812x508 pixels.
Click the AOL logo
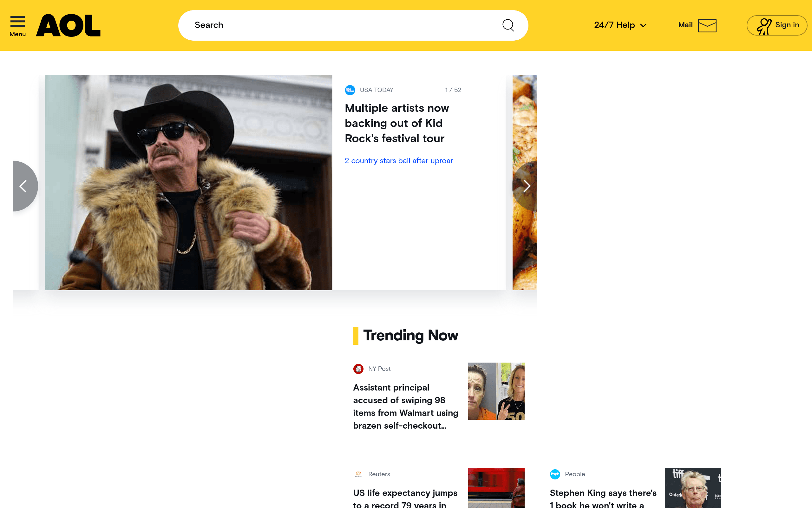(x=68, y=25)
